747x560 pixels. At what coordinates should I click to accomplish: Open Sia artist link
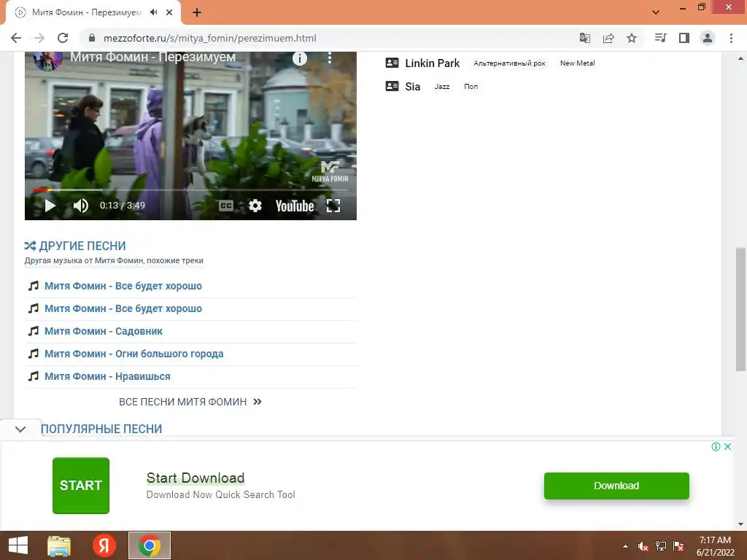point(413,87)
